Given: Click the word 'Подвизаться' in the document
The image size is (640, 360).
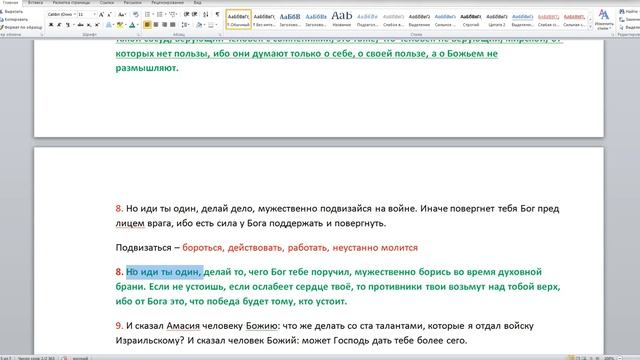Looking at the screenshot, I should tap(143, 248).
